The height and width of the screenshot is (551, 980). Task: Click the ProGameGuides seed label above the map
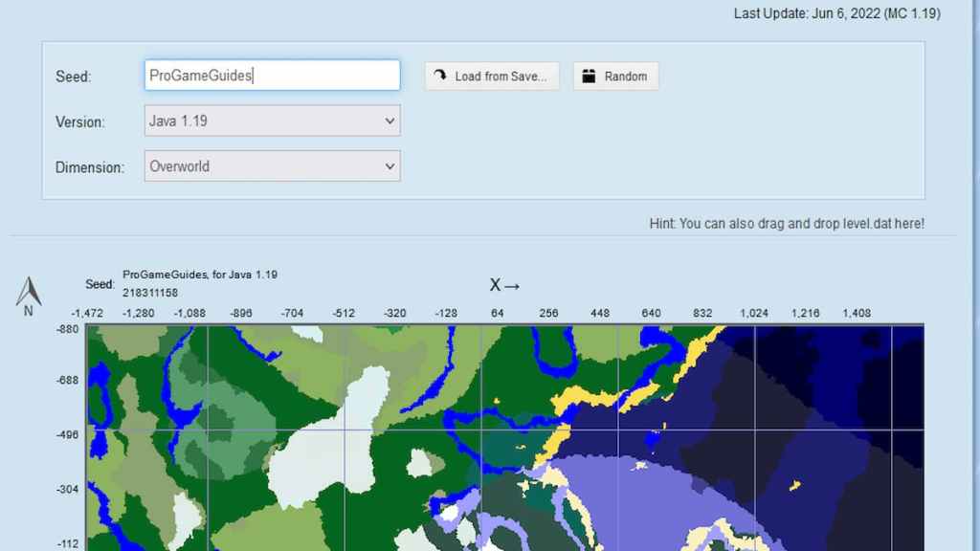click(x=199, y=274)
